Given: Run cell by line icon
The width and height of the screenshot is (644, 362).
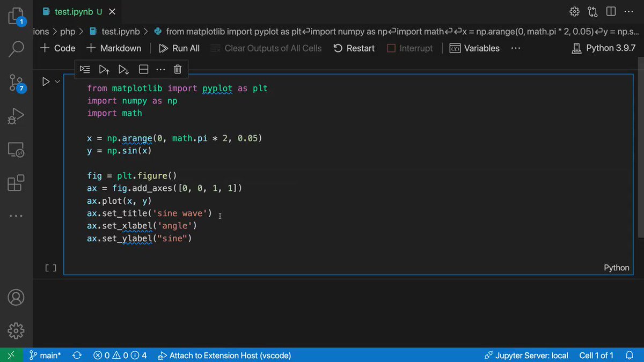Looking at the screenshot, I should (85, 69).
